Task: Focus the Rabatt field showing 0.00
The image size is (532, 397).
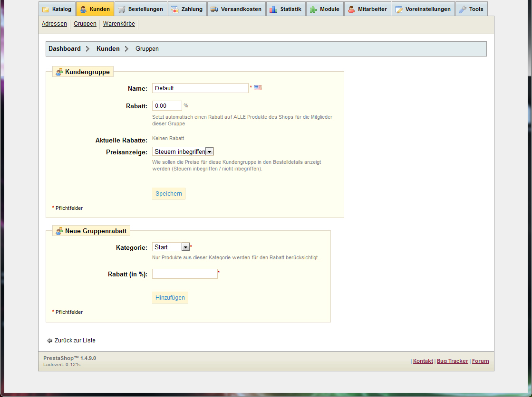Action: click(x=167, y=106)
